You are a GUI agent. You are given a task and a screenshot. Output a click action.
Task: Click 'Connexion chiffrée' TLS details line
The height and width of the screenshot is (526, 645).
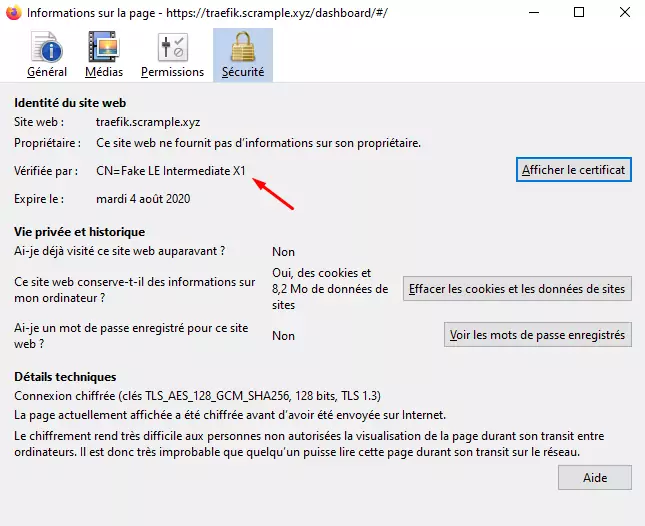pyautogui.click(x=197, y=396)
